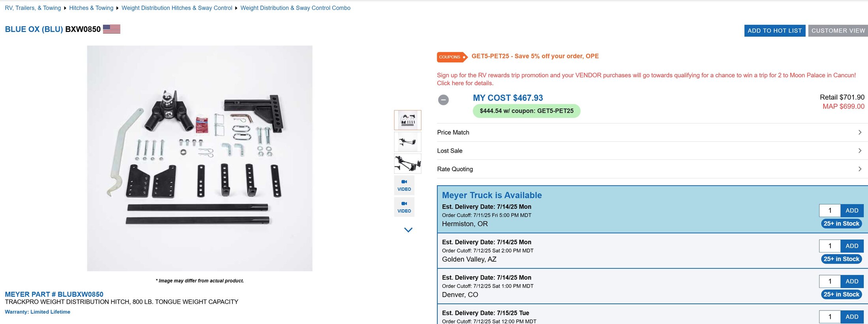
Task: Select the second product image thumbnail
Action: coord(408,142)
